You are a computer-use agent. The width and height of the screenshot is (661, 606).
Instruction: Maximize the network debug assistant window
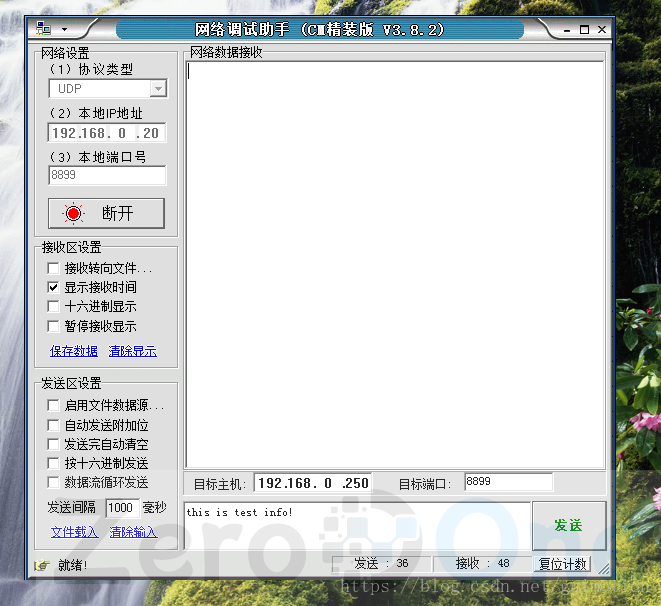click(584, 29)
